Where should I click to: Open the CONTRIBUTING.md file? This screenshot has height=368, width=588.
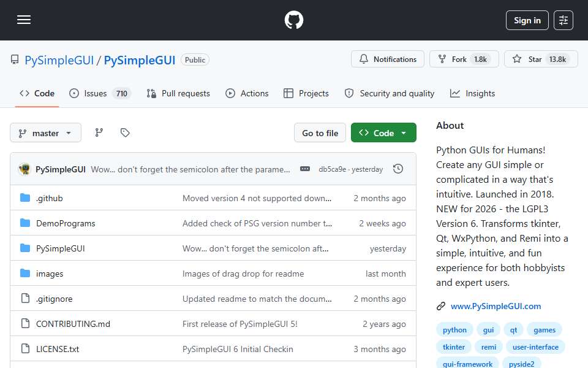coord(73,324)
